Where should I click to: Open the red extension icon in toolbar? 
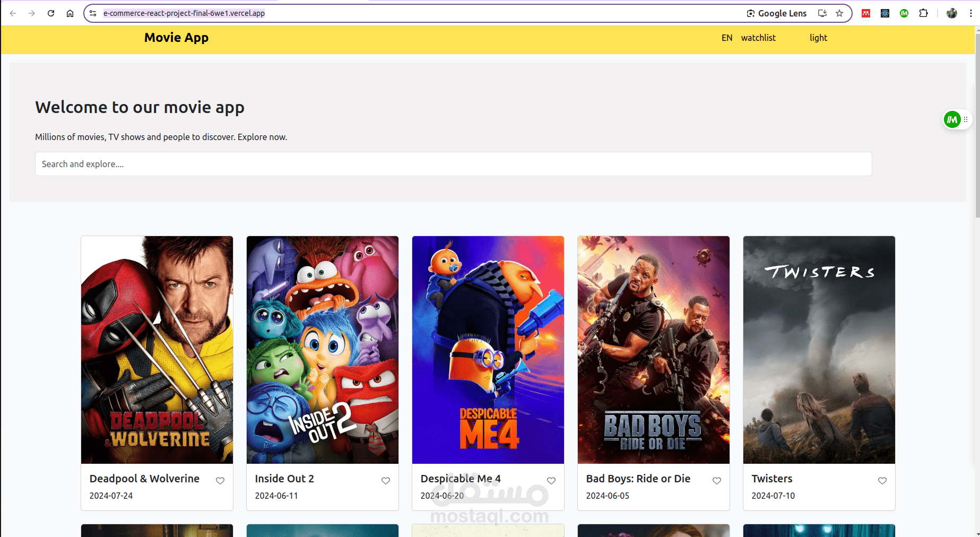tap(866, 13)
